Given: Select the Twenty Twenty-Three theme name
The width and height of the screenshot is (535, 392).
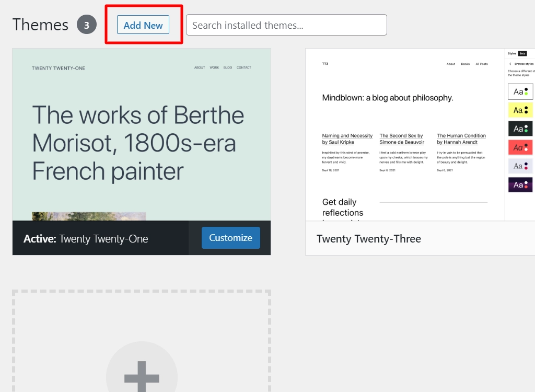Looking at the screenshot, I should coord(368,239).
